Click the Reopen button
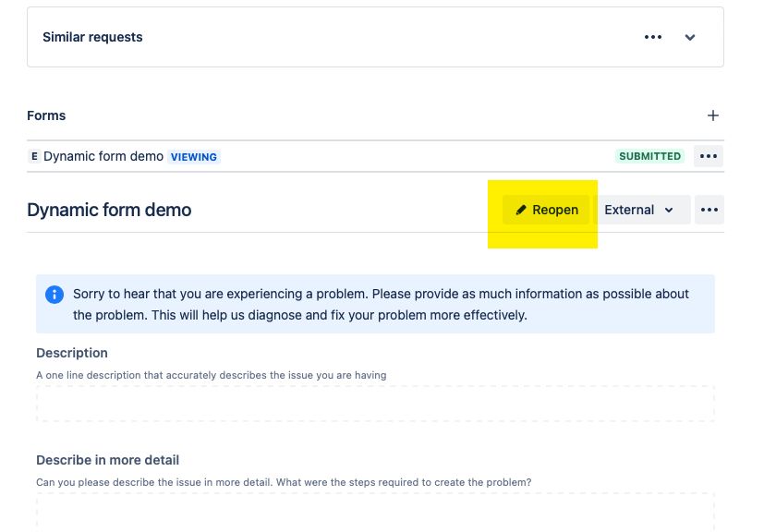This screenshot has width=776, height=532. click(546, 210)
